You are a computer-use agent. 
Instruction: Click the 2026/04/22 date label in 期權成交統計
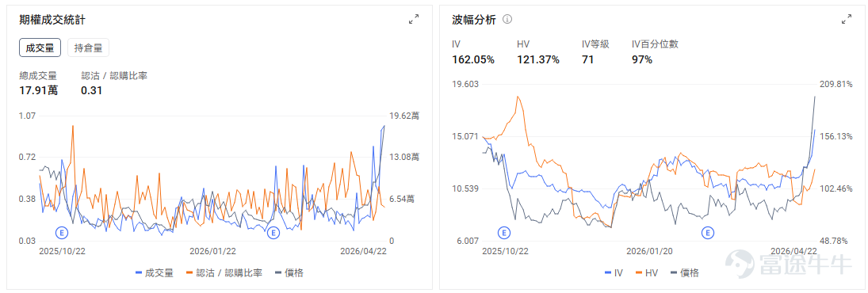pos(364,250)
